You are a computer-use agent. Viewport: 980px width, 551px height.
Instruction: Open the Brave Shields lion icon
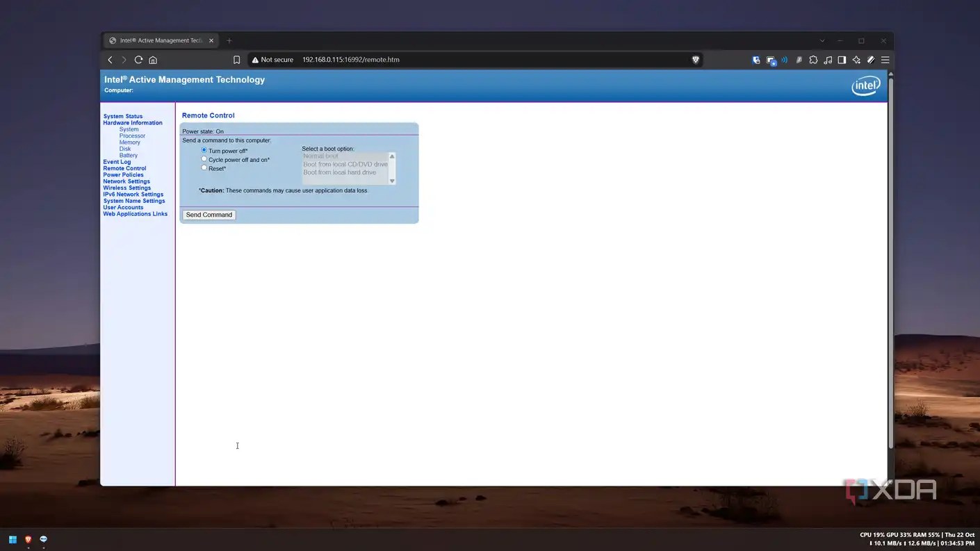[x=695, y=60]
